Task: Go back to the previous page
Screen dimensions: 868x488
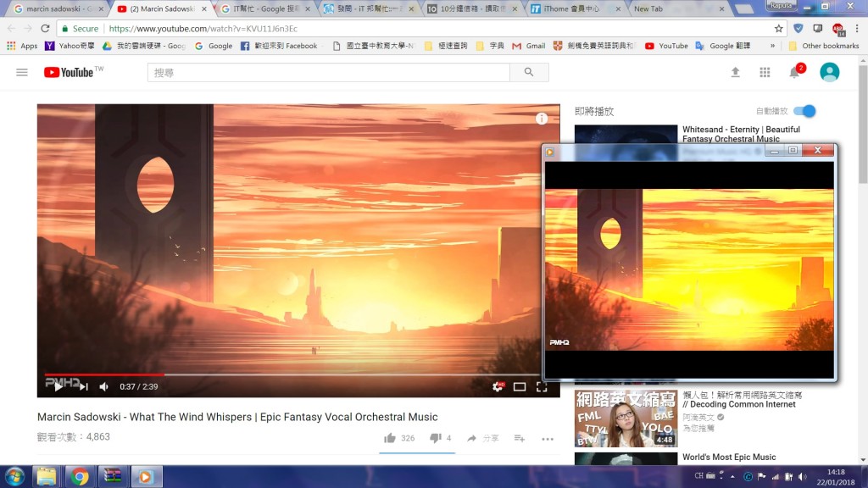Action: point(12,28)
